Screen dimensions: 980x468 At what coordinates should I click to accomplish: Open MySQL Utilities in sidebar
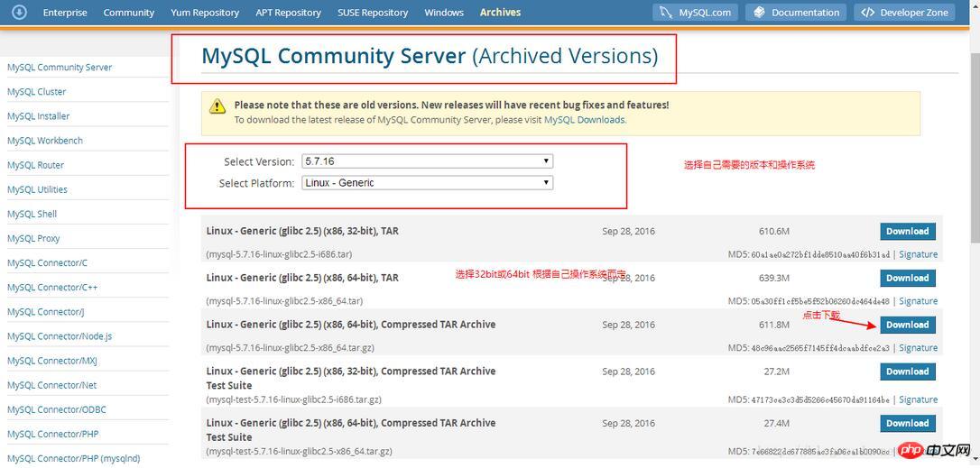[37, 189]
